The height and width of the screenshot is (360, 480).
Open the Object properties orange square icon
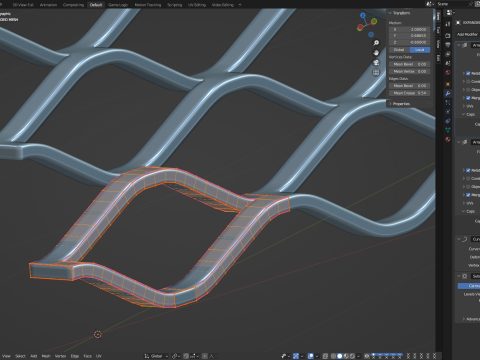[448, 84]
